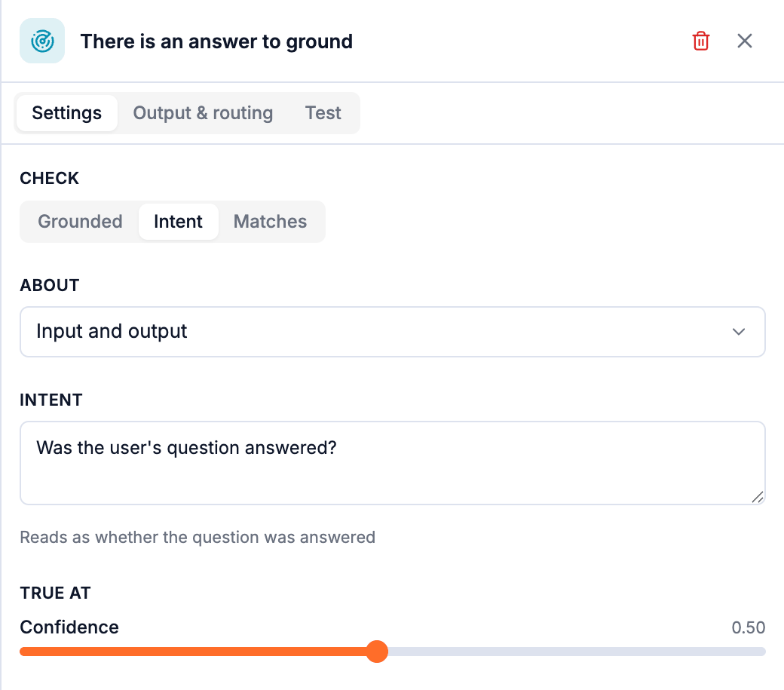The height and width of the screenshot is (690, 784).
Task: Delete the node with the red trash icon
Action: click(701, 41)
